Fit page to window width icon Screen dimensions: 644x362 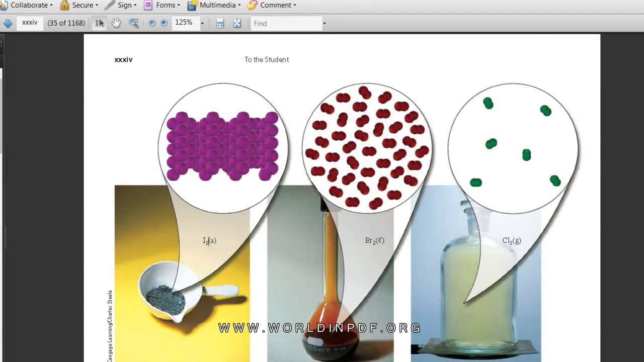(x=220, y=23)
